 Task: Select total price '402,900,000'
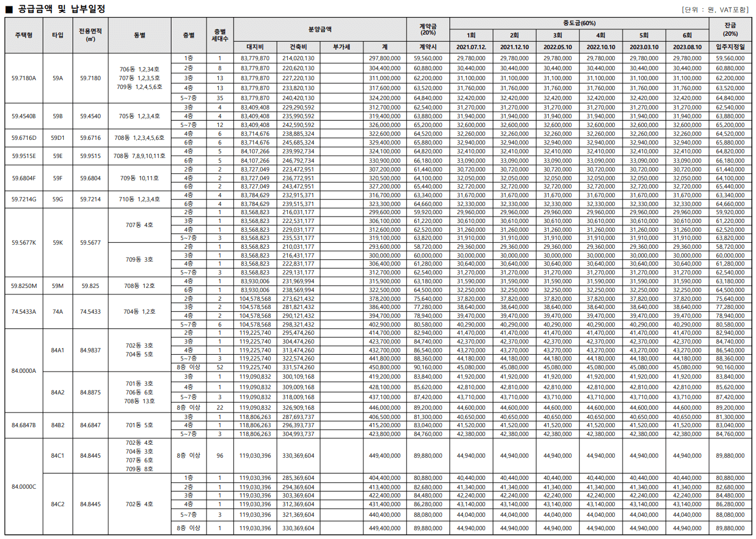tap(385, 324)
